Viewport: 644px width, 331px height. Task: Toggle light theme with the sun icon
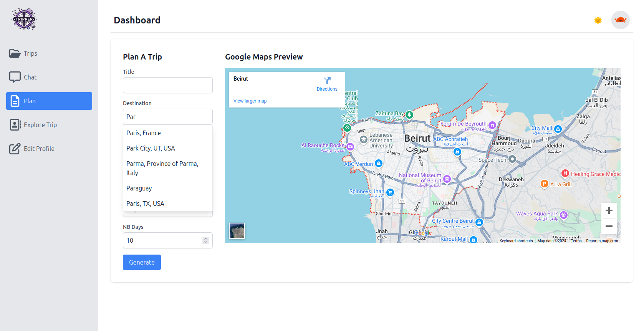598,20
